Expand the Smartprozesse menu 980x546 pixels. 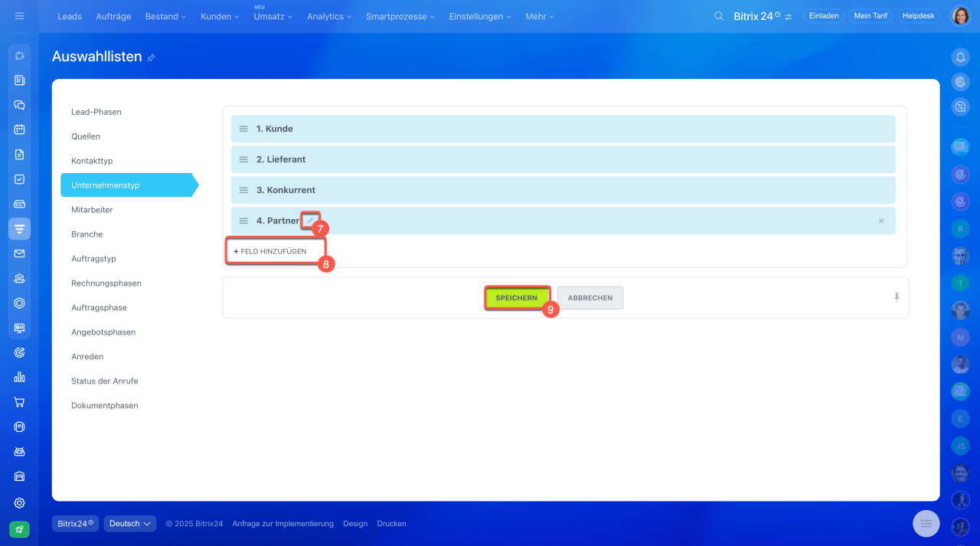[x=400, y=16]
